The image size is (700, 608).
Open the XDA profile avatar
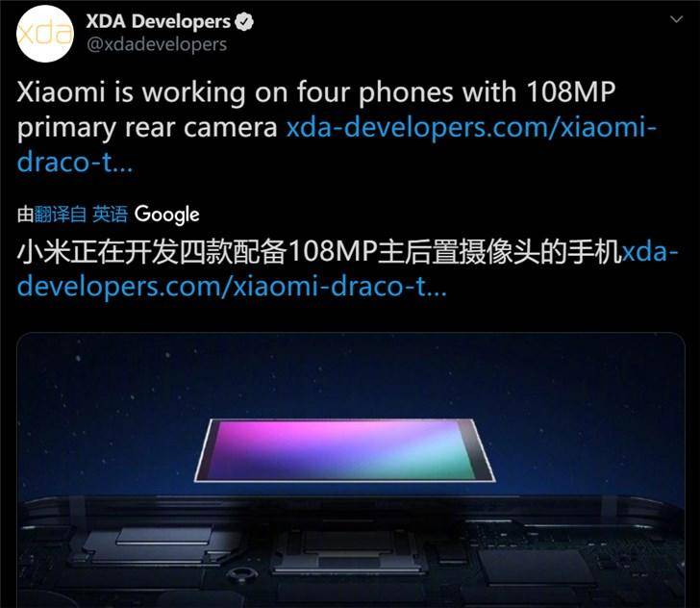pyautogui.click(x=44, y=34)
